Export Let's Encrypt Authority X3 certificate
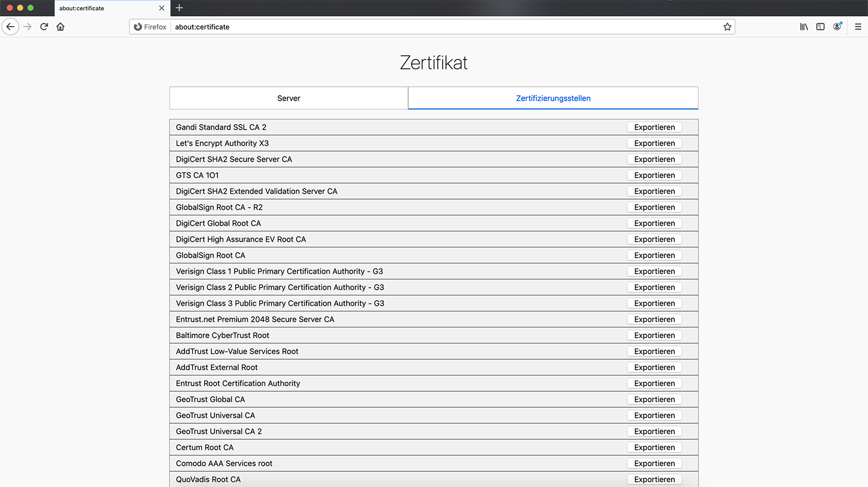Screen dimensions: 868x487 [x=654, y=143]
